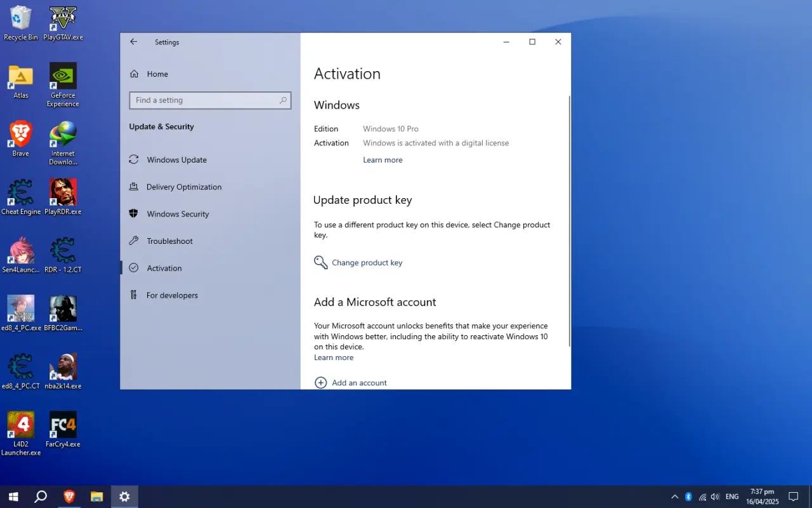The height and width of the screenshot is (508, 812).
Task: Open the Recycle Bin desktop icon
Action: point(21,23)
